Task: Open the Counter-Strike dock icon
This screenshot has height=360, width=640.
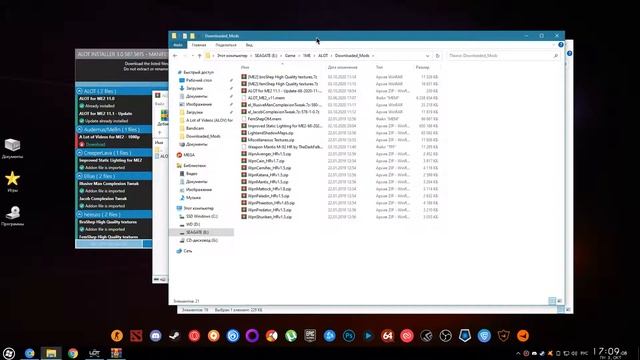Action: click(x=117, y=336)
